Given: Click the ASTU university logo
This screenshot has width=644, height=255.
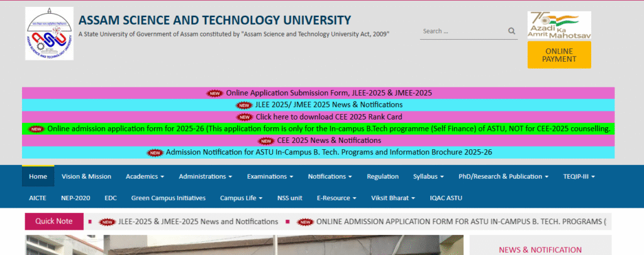Looking at the screenshot, I should [x=49, y=33].
